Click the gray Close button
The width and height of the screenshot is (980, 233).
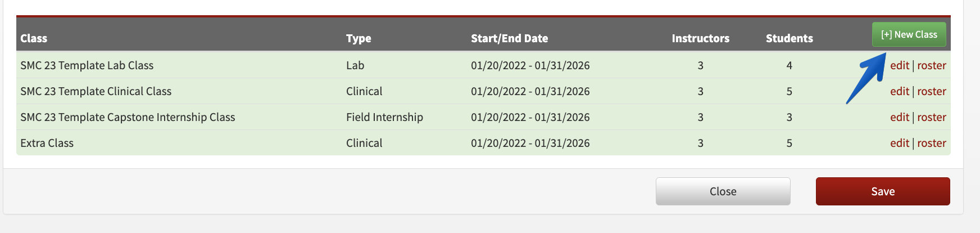pyautogui.click(x=723, y=191)
